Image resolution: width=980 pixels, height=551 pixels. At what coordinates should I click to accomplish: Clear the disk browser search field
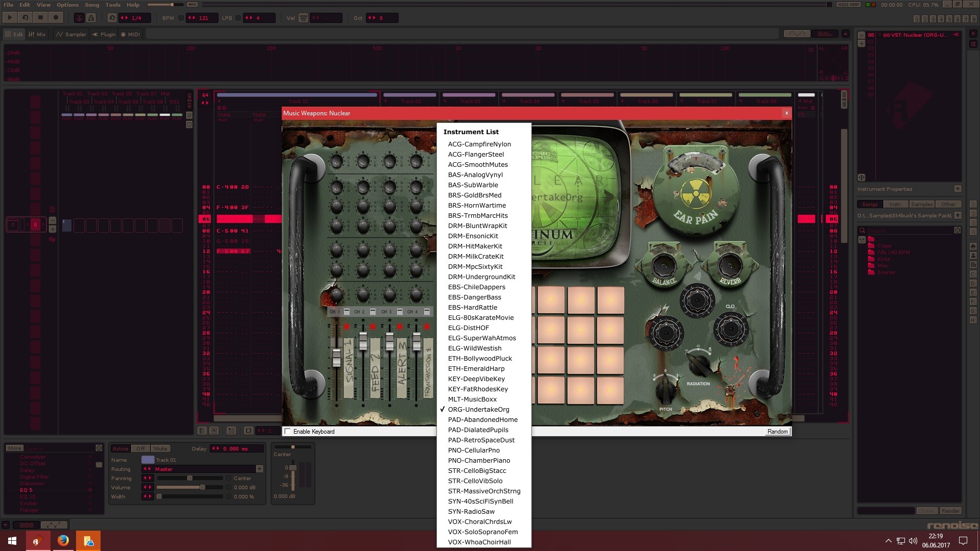(958, 230)
